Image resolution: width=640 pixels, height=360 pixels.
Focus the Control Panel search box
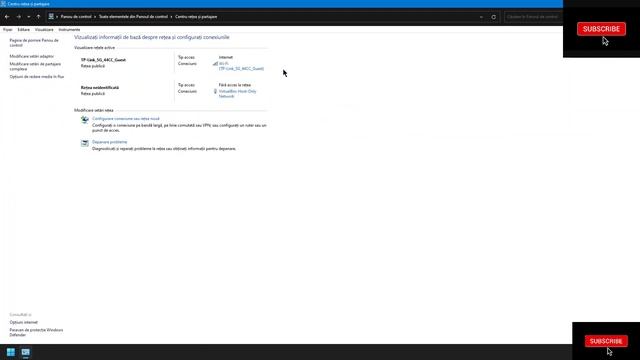(x=532, y=17)
